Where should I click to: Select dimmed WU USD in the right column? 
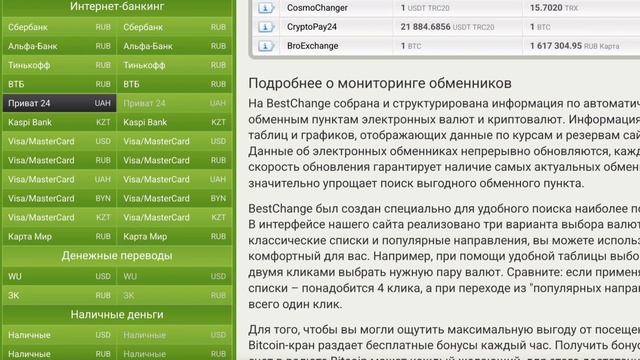[174, 276]
